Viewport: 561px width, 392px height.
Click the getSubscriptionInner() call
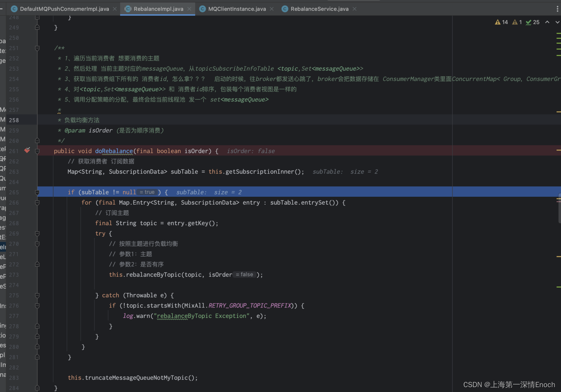coord(264,172)
